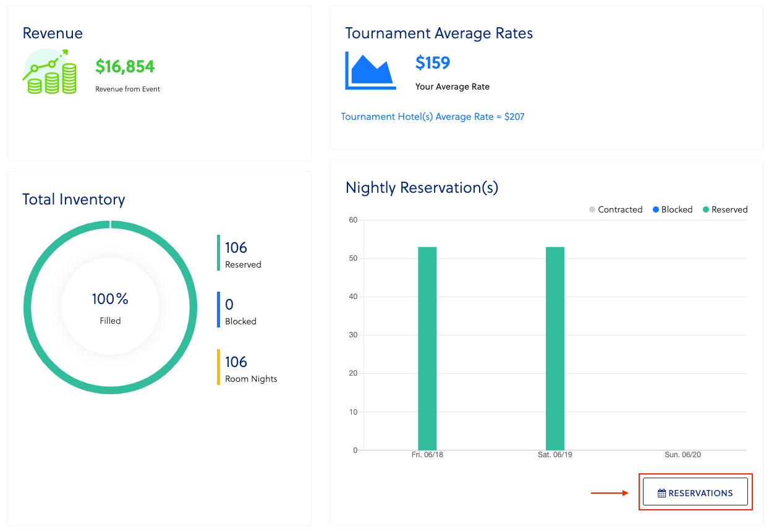Toggle the Blocked legend series
769x532 pixels.
tap(672, 209)
